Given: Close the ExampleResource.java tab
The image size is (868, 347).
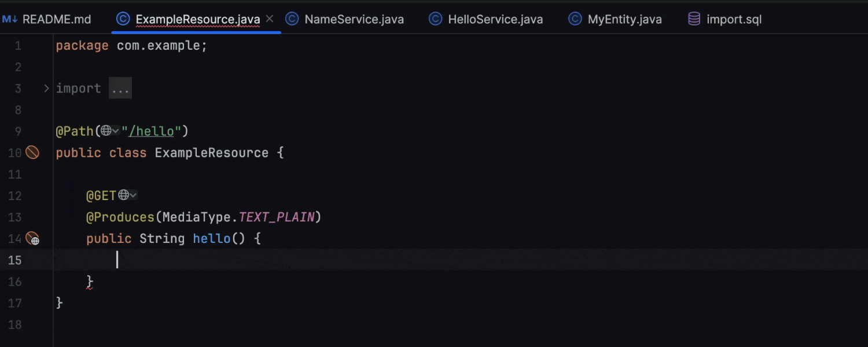Looking at the screenshot, I should (x=270, y=19).
